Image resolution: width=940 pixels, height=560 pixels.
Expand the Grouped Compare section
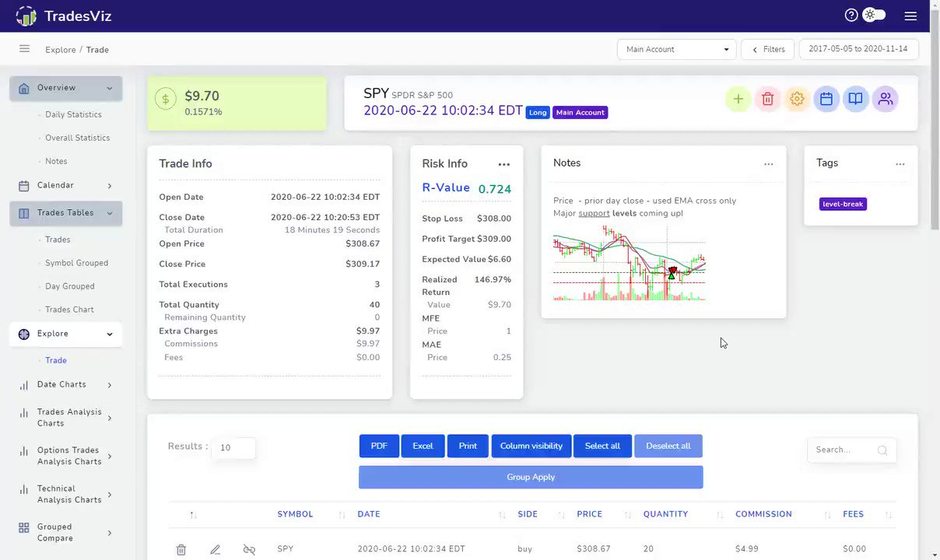pyautogui.click(x=65, y=533)
